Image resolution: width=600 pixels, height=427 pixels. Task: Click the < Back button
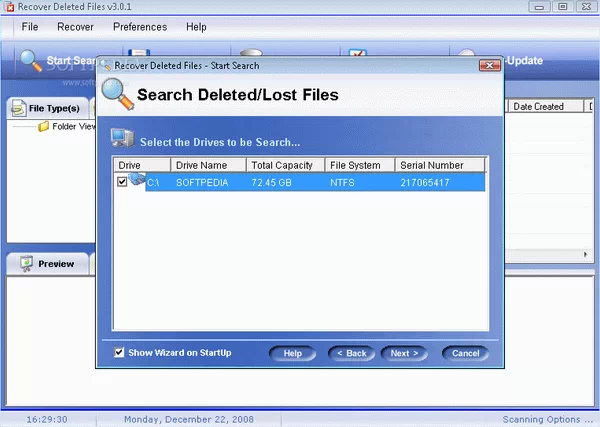click(x=352, y=353)
